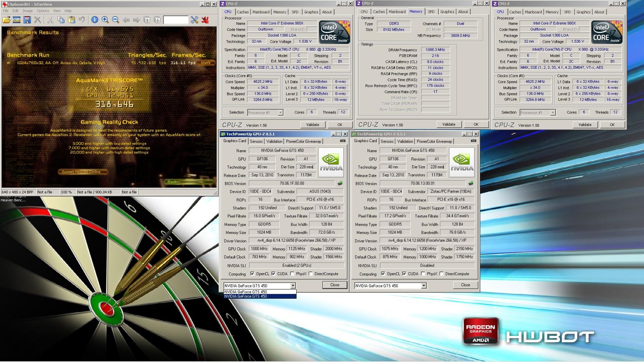Screen dimensions: 644x362
Task: Open Processor #1 selection dropdown in third CPU-Z
Action: point(553,112)
